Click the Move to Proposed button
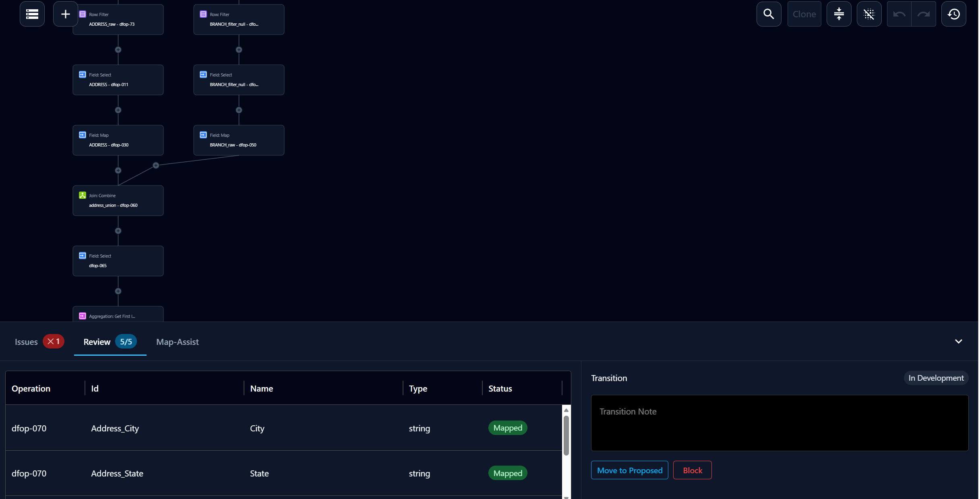 (x=629, y=470)
